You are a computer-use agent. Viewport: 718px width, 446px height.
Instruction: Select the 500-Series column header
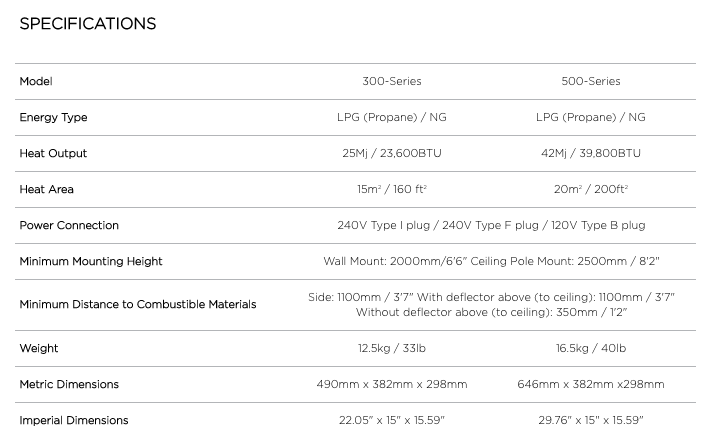(590, 81)
